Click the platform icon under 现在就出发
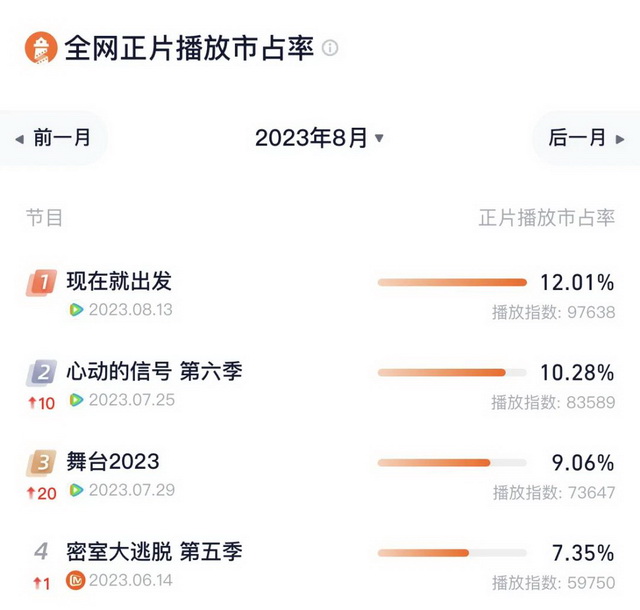 pyautogui.click(x=76, y=310)
